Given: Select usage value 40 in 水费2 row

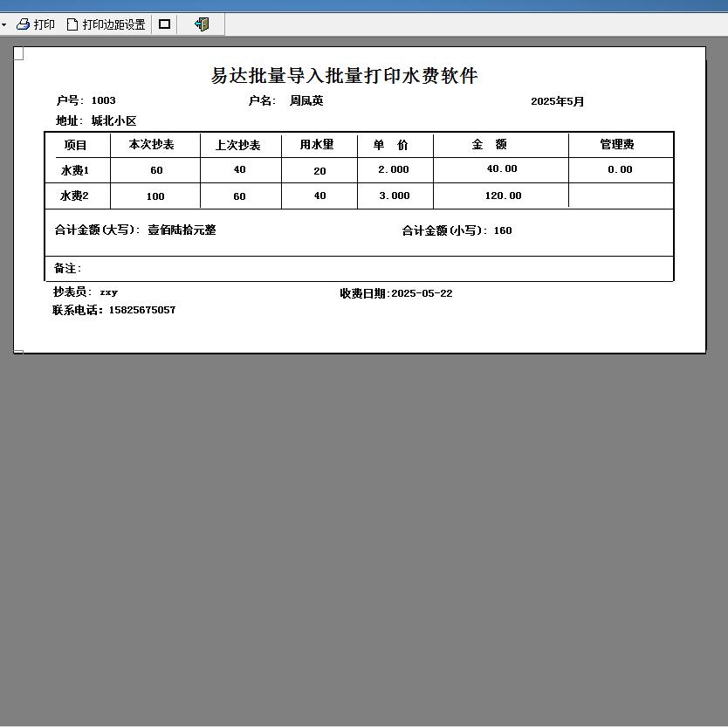Looking at the screenshot, I should click(x=319, y=196).
